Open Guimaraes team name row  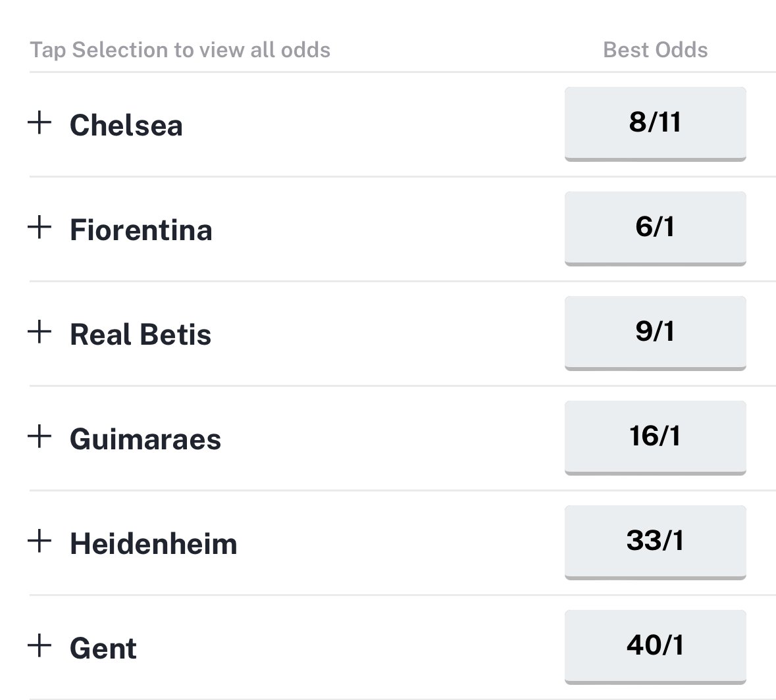[145, 439]
